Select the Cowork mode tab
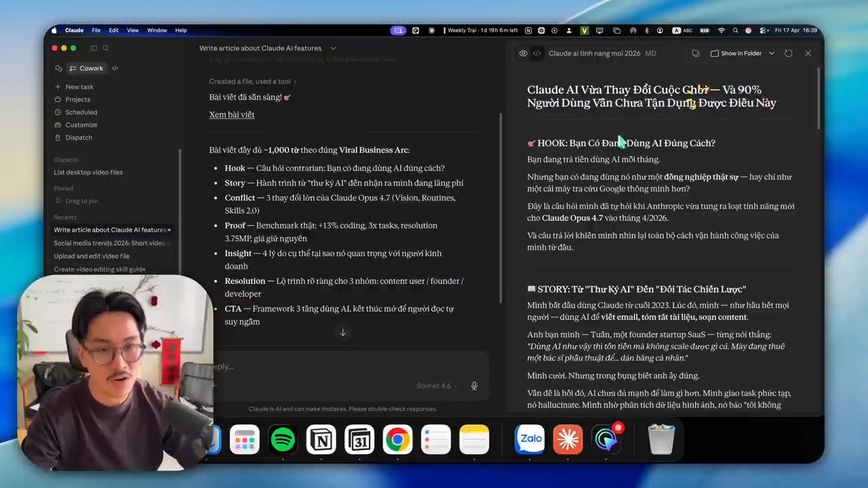868x488 pixels. coord(86,68)
